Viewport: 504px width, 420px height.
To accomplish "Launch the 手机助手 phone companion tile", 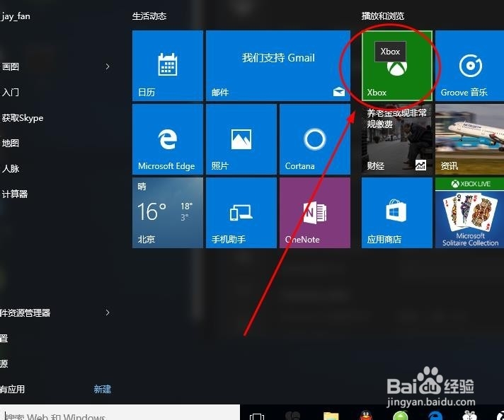I will coord(241,213).
